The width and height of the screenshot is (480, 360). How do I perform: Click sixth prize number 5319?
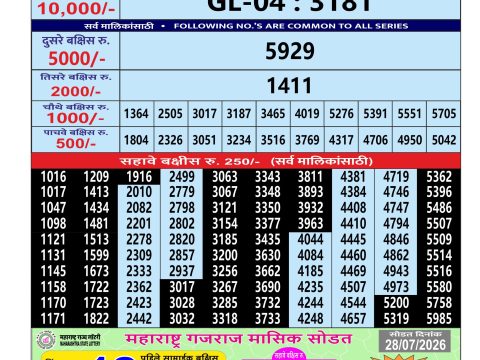[x=396, y=319]
